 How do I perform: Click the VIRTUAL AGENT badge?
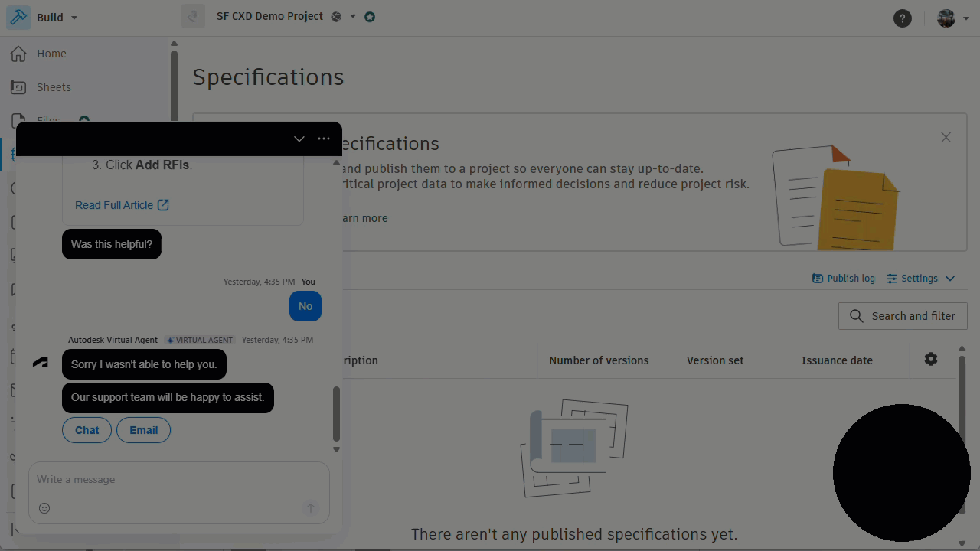tap(200, 340)
